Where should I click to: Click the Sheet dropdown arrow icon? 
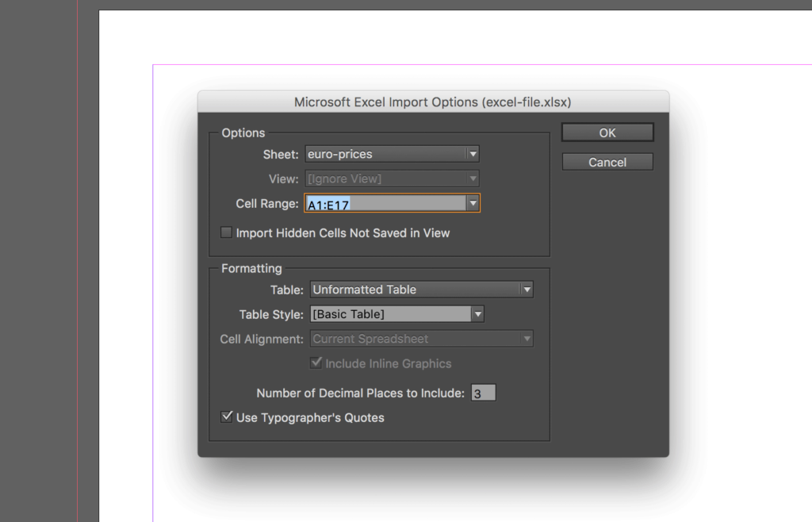[x=473, y=154]
